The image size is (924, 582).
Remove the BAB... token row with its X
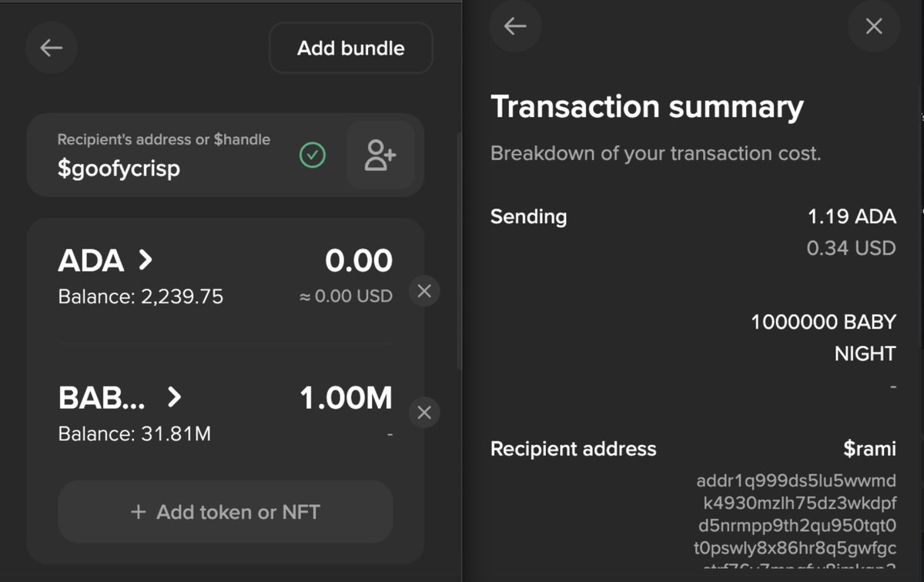[x=423, y=413]
